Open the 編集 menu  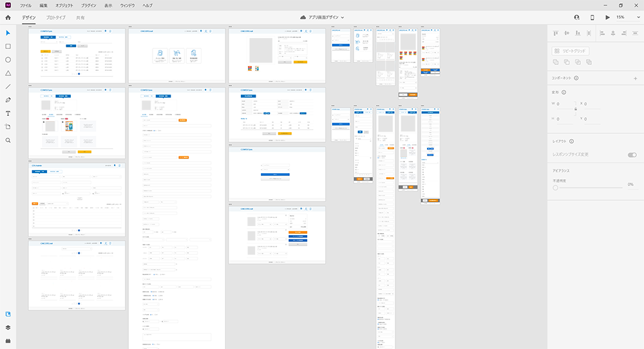point(44,5)
